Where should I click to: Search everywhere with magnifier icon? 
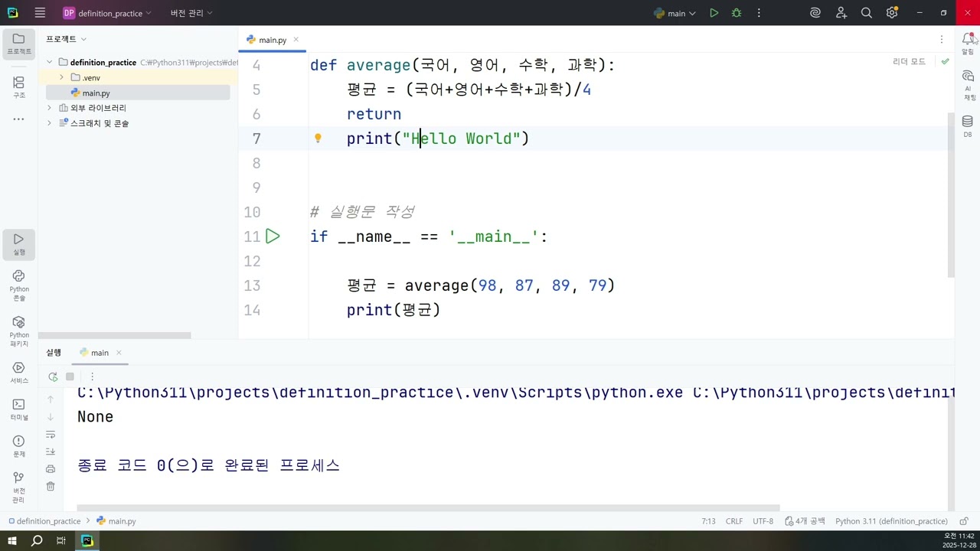[867, 13]
